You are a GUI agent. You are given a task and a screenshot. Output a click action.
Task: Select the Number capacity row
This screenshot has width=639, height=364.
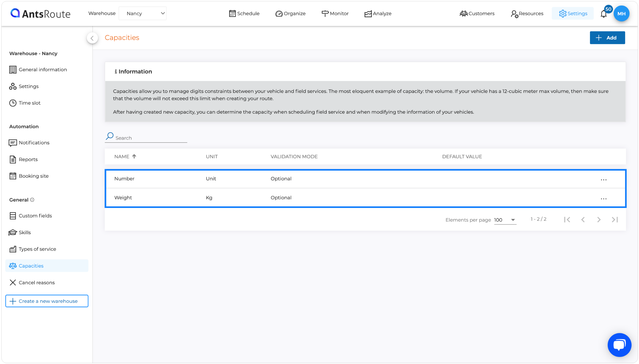pyautogui.click(x=365, y=179)
